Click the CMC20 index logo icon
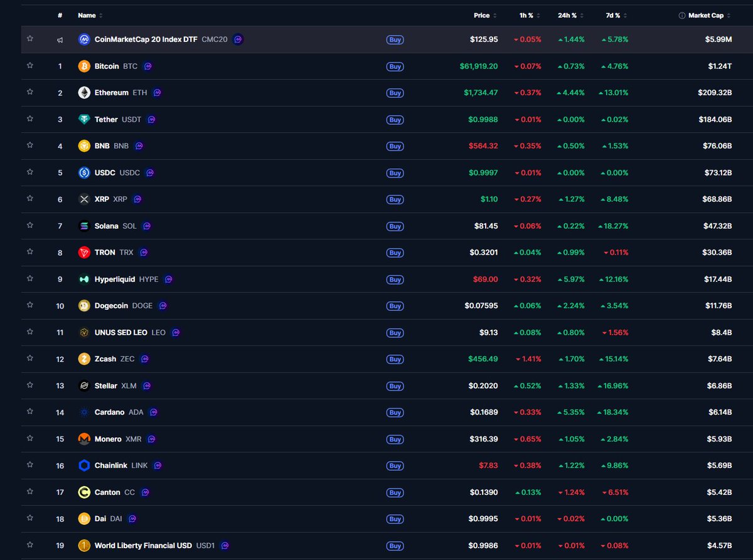This screenshot has height=560, width=753. (84, 40)
